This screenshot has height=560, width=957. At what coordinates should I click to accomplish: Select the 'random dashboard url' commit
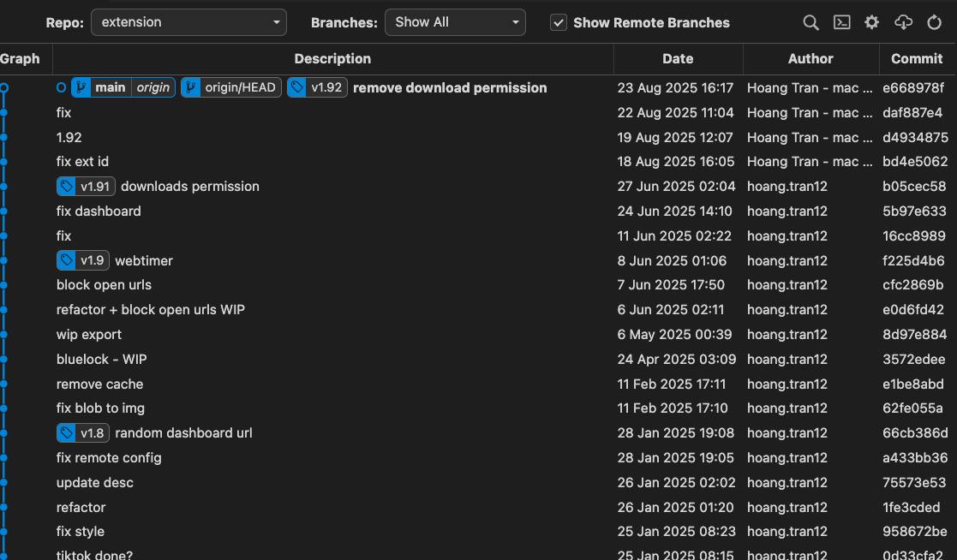click(183, 432)
